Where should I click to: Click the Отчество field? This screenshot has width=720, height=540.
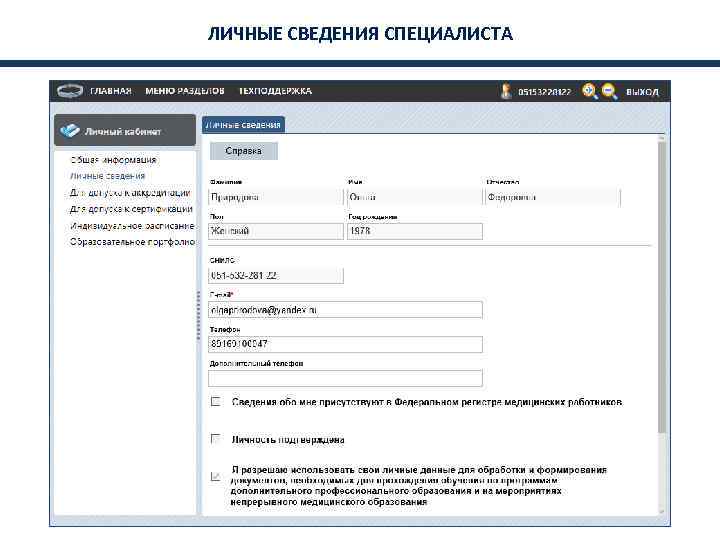[553, 197]
